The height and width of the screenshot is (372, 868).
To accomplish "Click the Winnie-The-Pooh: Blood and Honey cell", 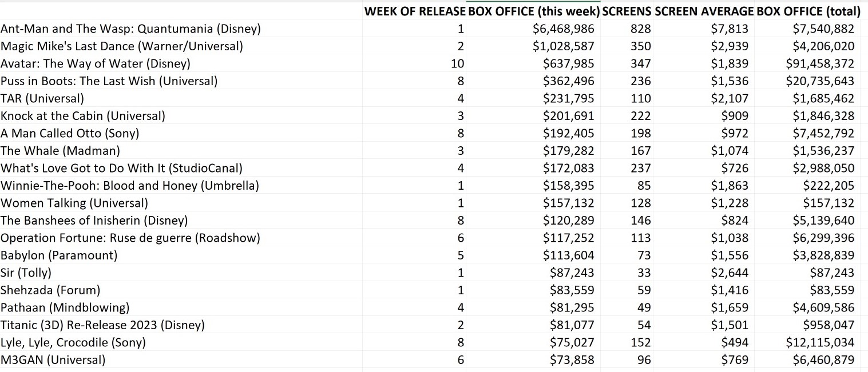I will click(130, 186).
